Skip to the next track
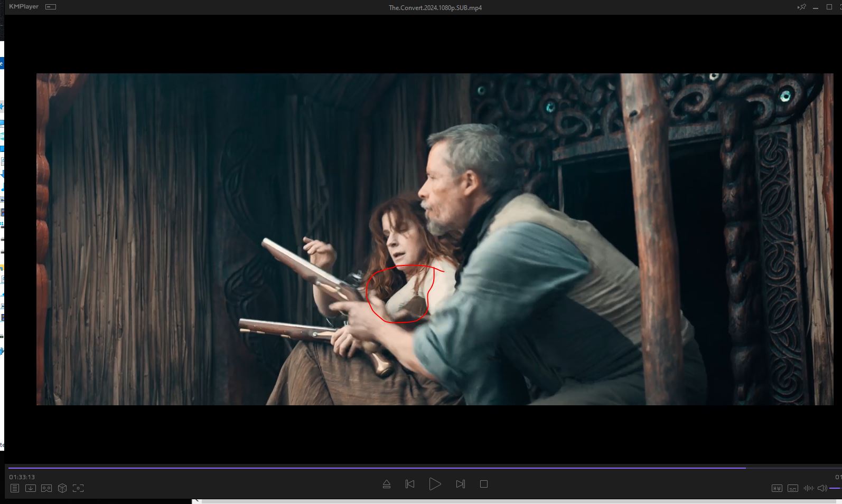The width and height of the screenshot is (842, 504). [460, 484]
